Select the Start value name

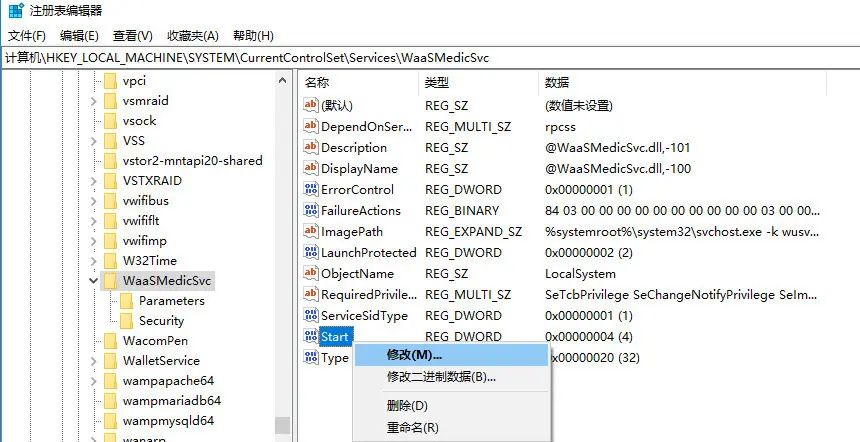[335, 336]
